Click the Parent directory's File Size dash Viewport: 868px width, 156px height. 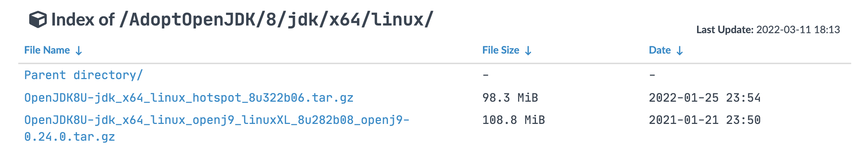pos(486,75)
